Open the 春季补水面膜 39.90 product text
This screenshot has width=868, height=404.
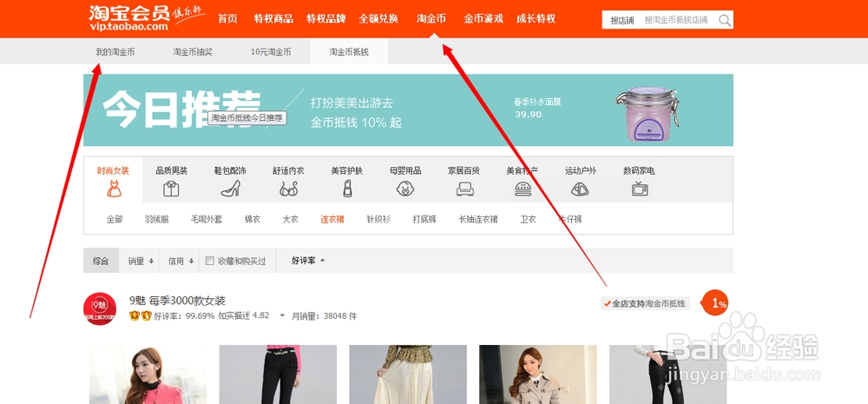536,108
